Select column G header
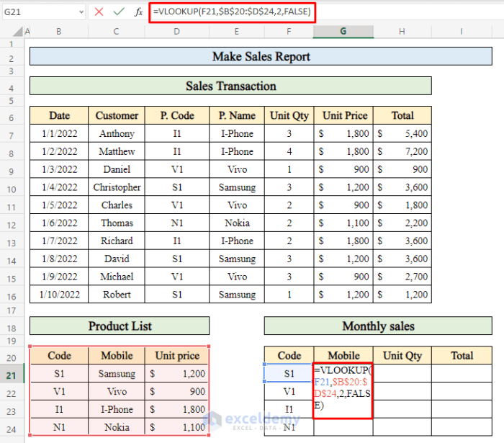Viewport: 504px width, 443px height. point(343,32)
